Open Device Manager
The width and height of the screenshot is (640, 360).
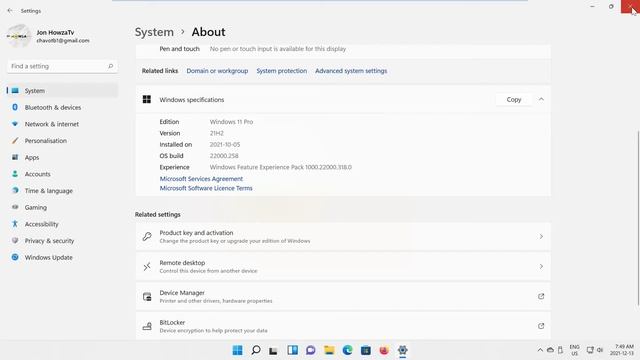(343, 296)
